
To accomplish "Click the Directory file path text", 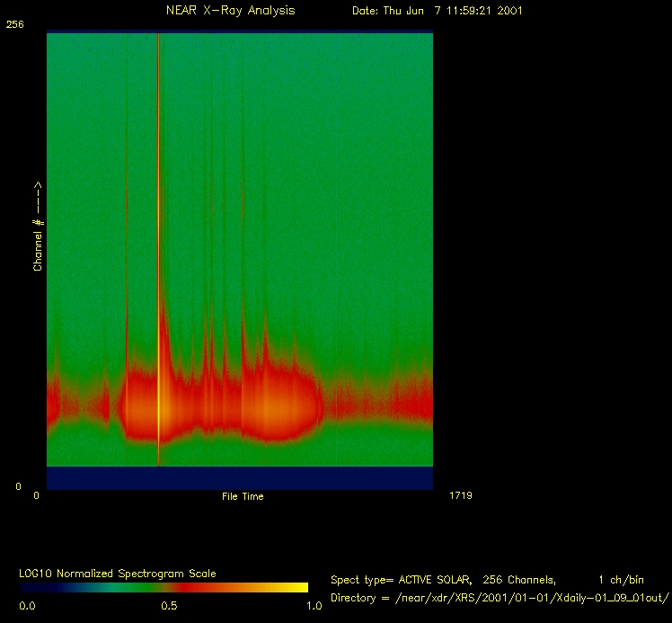I will click(x=500, y=598).
